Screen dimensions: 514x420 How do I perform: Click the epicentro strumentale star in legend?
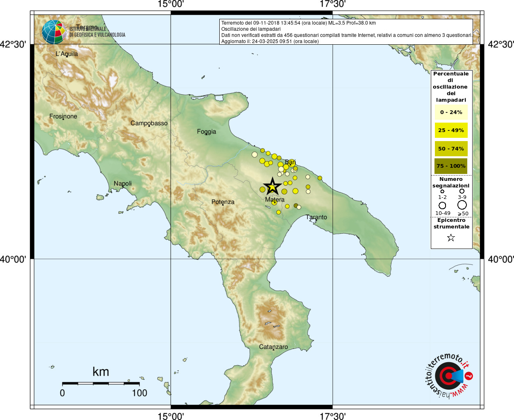(x=451, y=237)
